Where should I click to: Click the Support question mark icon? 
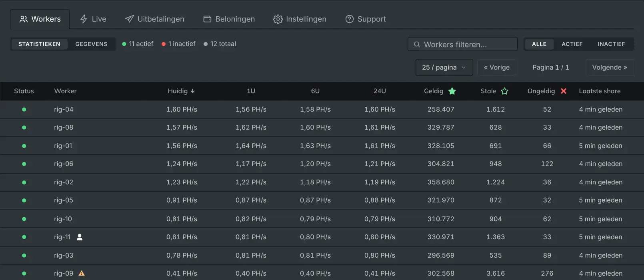click(x=350, y=19)
